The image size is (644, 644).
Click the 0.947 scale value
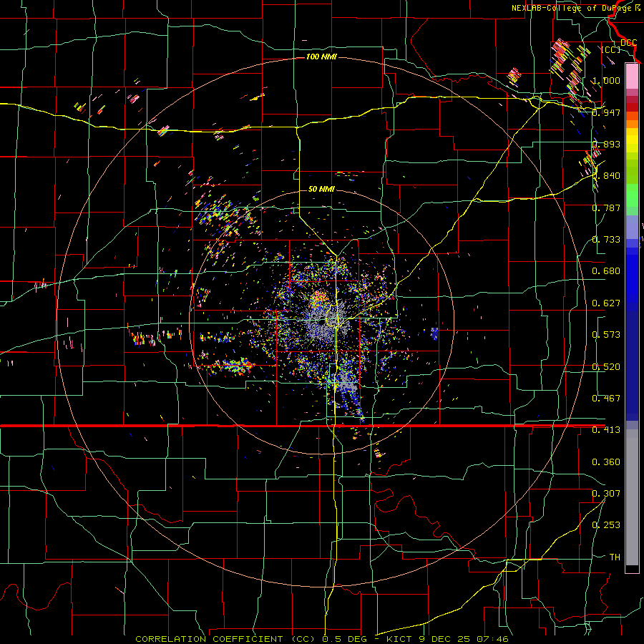coord(606,112)
